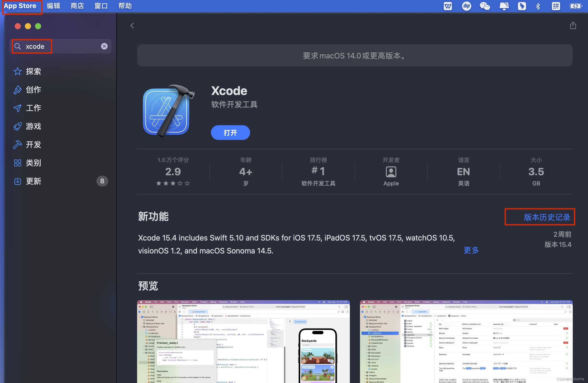
Task: Open WeChat from the menu bar
Action: pos(485,6)
